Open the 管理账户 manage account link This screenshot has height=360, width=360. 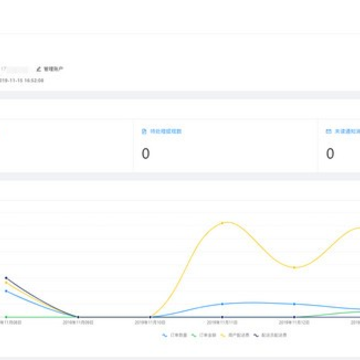50,69
